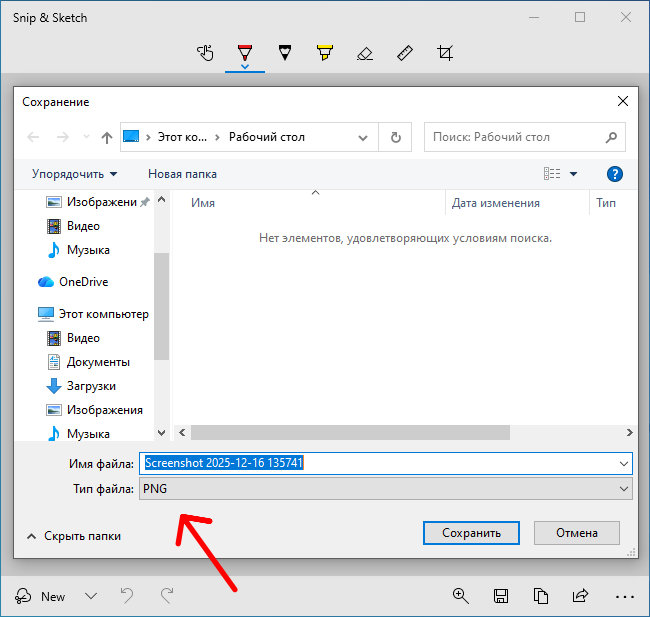Open the Упорядочить menu
Viewport: 650px width, 617px height.
[75, 174]
